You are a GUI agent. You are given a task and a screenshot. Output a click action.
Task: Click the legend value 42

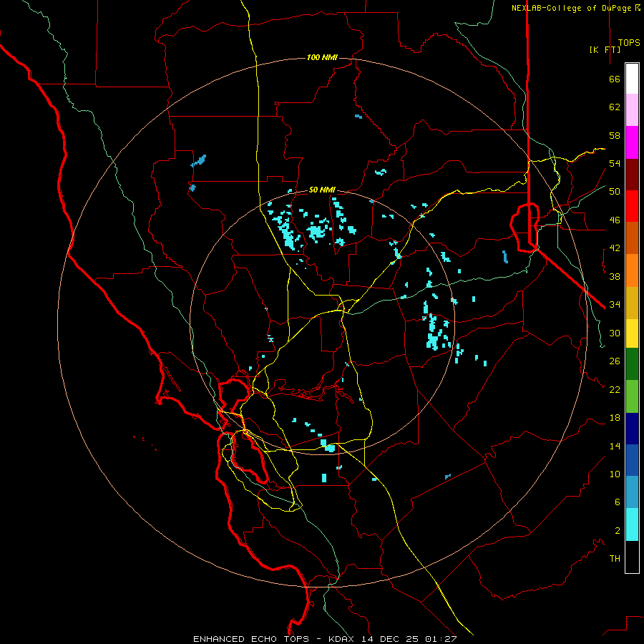click(615, 248)
